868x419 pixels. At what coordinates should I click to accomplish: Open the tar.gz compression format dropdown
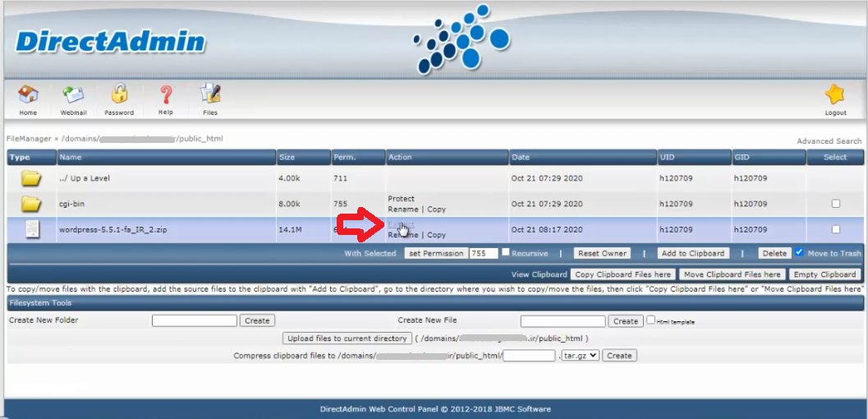click(580, 356)
